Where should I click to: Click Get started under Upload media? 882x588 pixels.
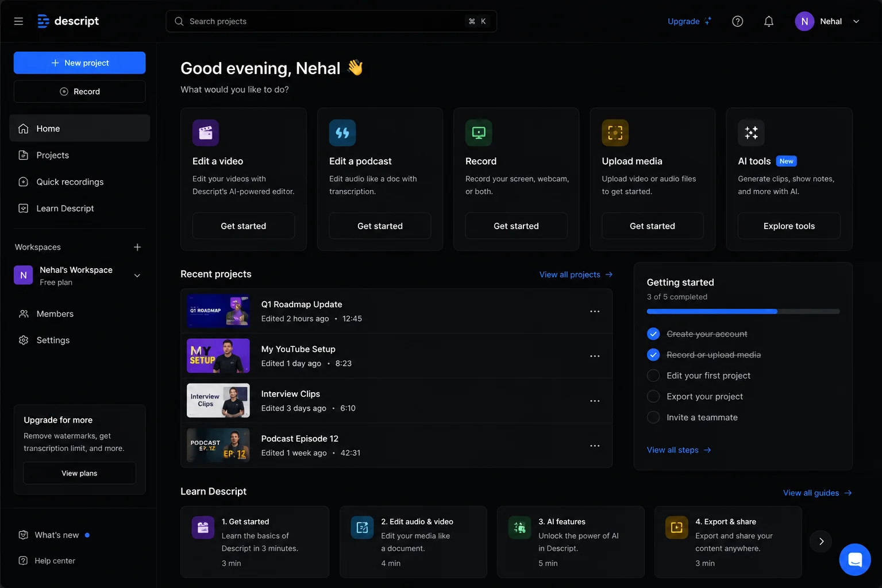tap(652, 226)
